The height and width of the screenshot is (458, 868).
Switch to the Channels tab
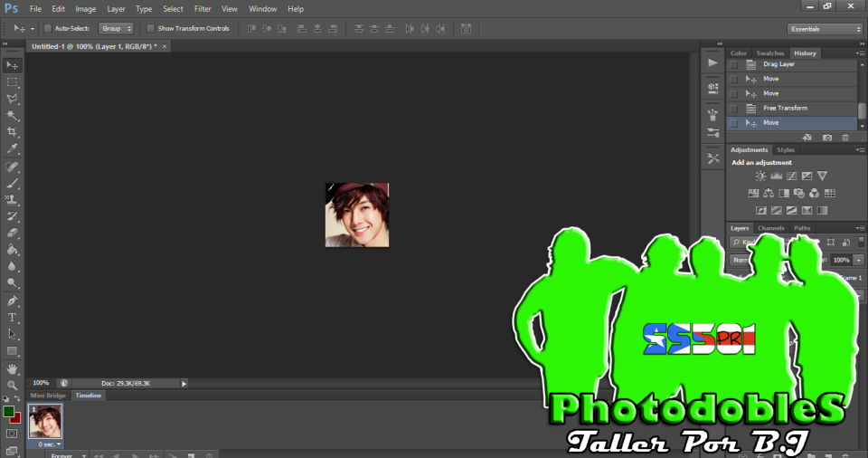(x=770, y=228)
